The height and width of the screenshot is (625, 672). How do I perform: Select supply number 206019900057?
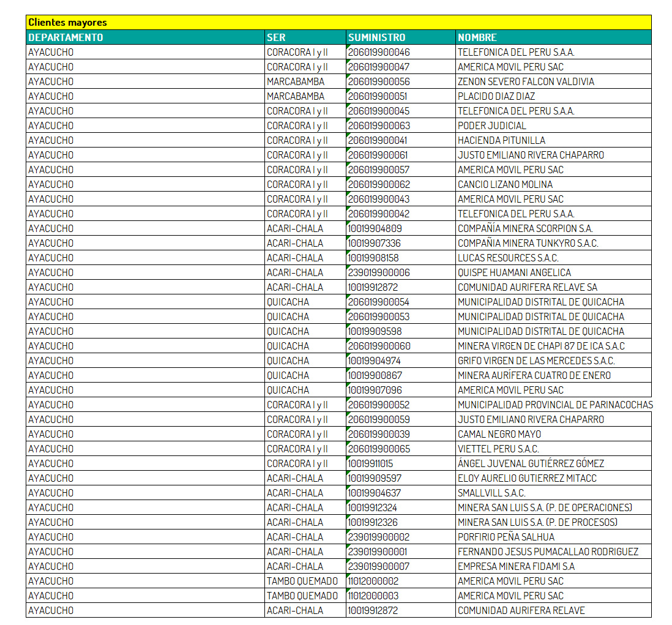pyautogui.click(x=401, y=170)
